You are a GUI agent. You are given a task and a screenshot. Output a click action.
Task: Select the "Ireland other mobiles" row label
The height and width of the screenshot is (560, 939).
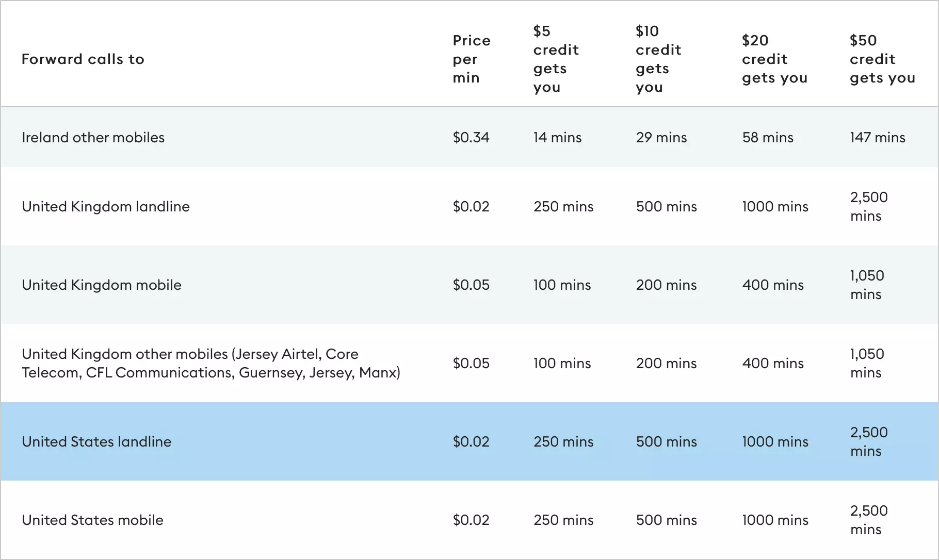[x=93, y=138]
